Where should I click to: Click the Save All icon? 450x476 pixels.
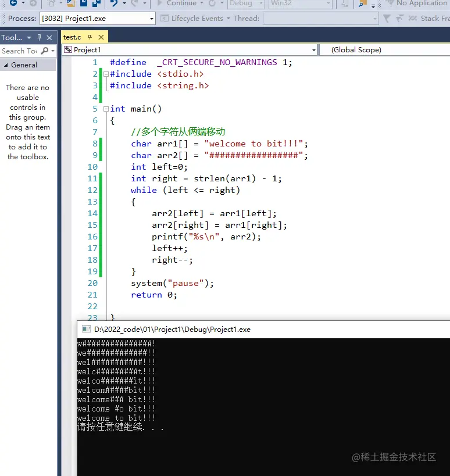click(x=97, y=3)
